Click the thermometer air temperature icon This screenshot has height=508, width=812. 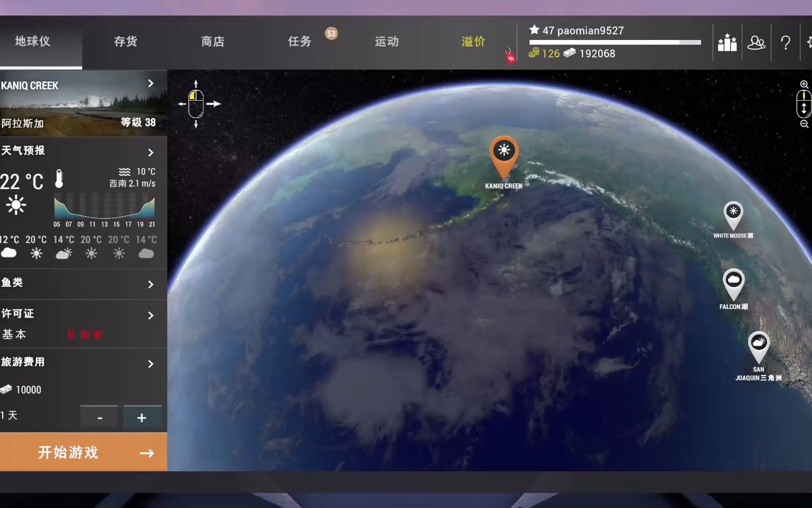tap(59, 179)
